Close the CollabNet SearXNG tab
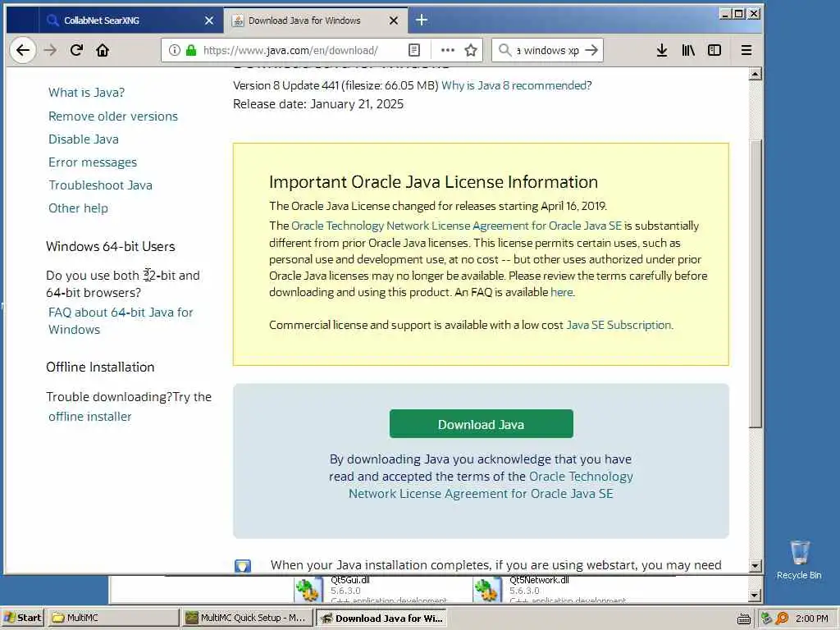Viewport: 840px width, 630px height. click(x=209, y=21)
